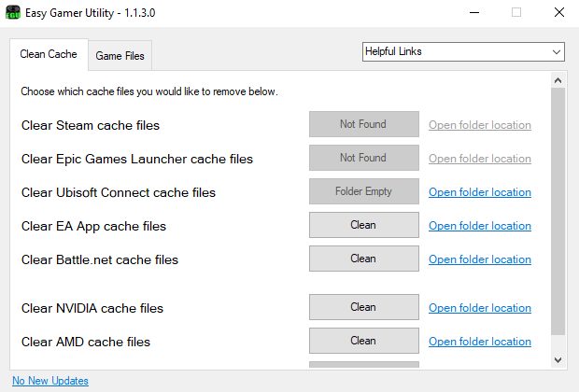Open folder location for Ubisoft Connect

click(x=480, y=192)
